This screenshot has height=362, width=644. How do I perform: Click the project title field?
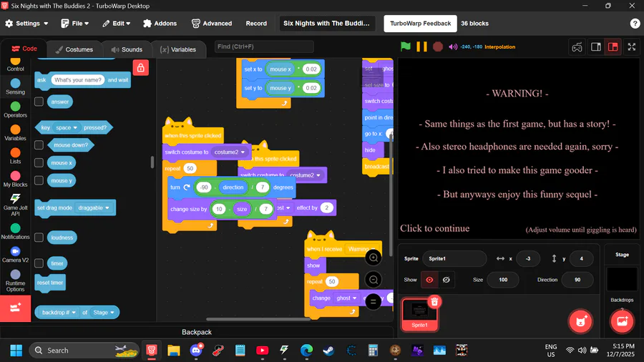pos(326,24)
